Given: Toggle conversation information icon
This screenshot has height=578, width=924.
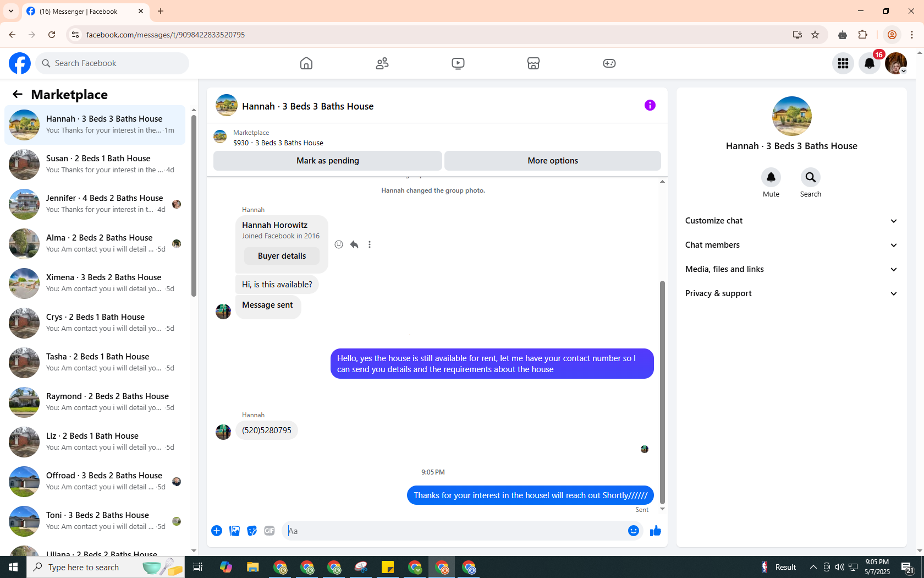Looking at the screenshot, I should [650, 105].
